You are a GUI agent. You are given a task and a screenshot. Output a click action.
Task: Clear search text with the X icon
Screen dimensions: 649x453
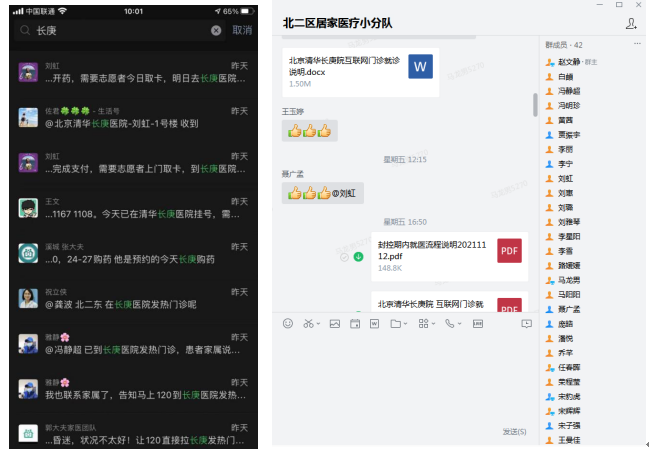click(x=216, y=31)
